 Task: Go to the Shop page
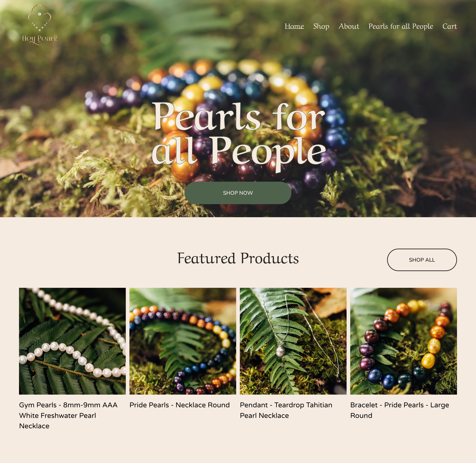click(x=321, y=26)
